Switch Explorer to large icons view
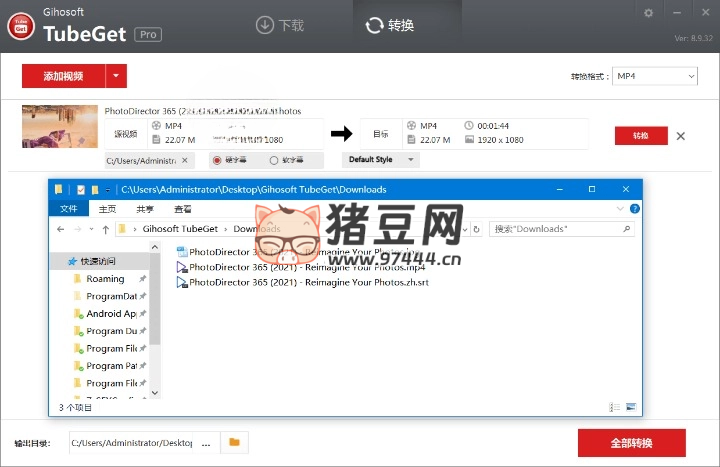Image resolution: width=720 pixels, height=467 pixels. point(630,407)
